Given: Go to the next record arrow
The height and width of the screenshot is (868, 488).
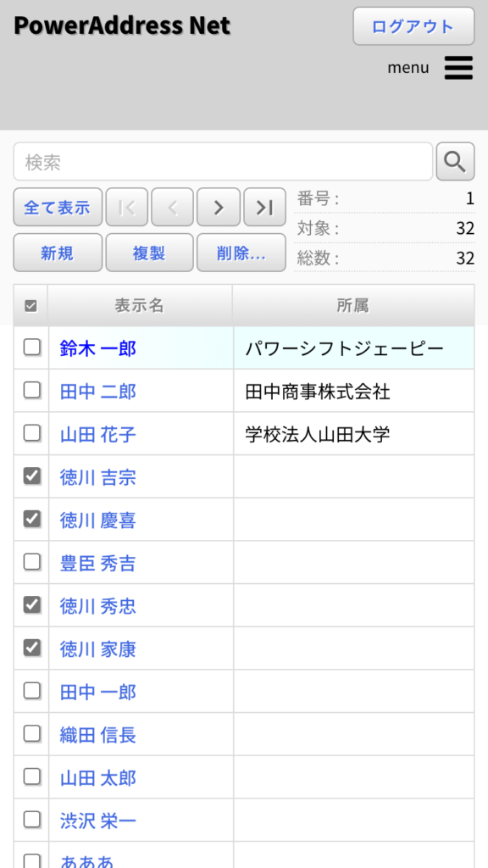Looking at the screenshot, I should click(219, 207).
